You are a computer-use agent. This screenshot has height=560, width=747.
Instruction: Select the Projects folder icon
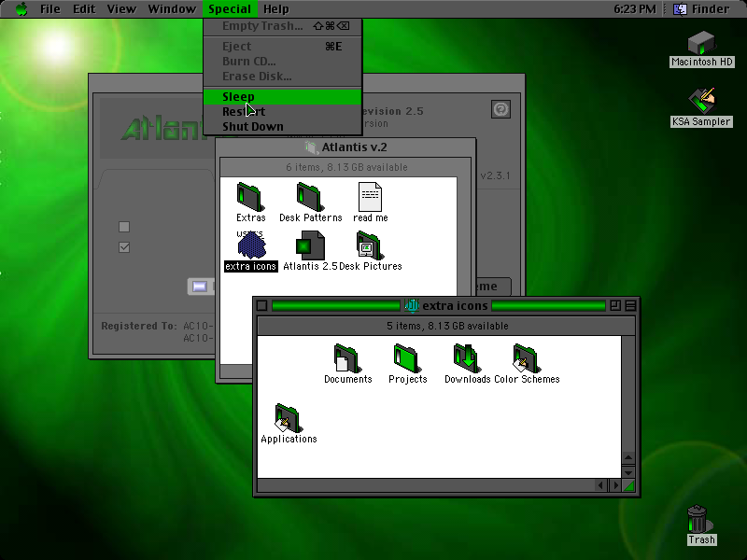[407, 358]
